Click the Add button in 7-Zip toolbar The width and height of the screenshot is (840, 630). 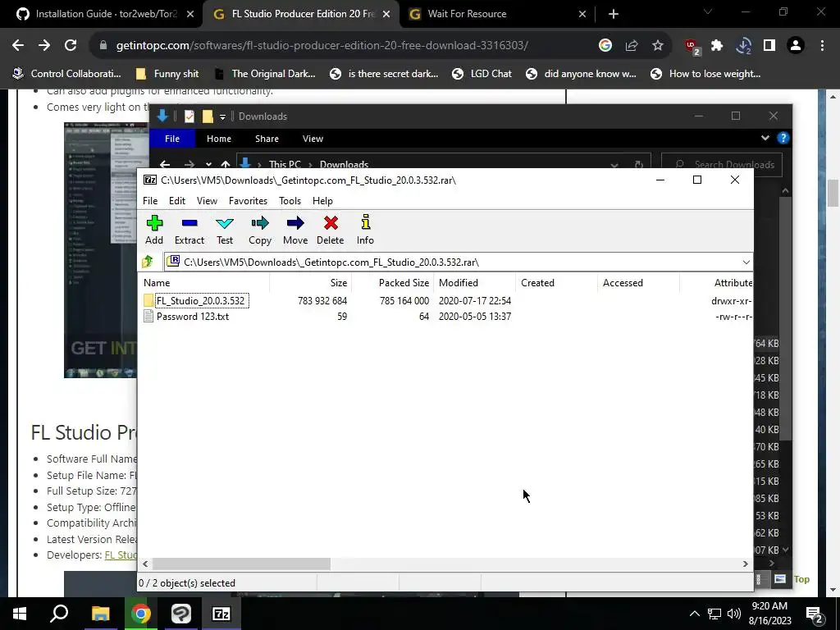click(154, 231)
